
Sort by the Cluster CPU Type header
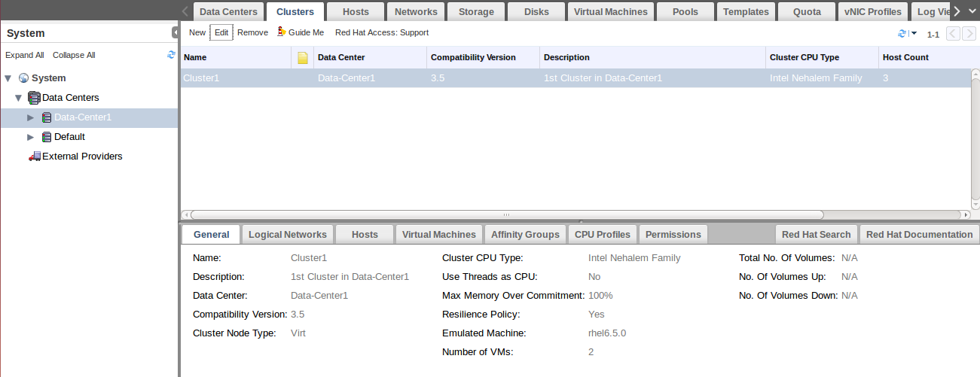coord(822,58)
